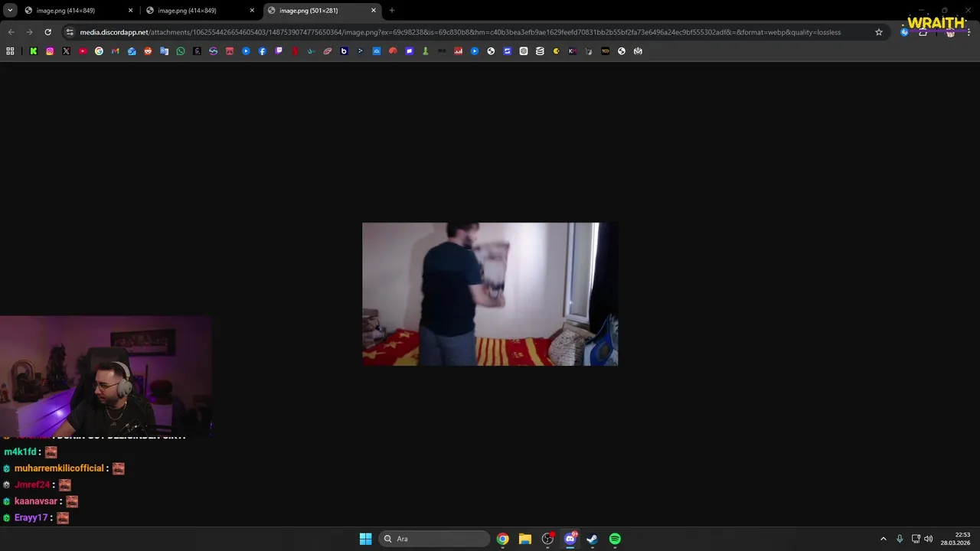
Task: Open File Explorer from the taskbar
Action: point(524,539)
